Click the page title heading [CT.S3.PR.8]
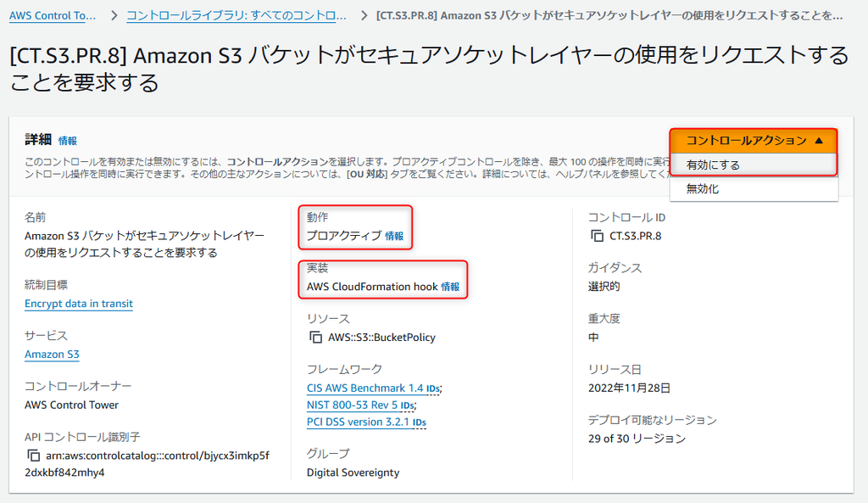 coord(429,69)
